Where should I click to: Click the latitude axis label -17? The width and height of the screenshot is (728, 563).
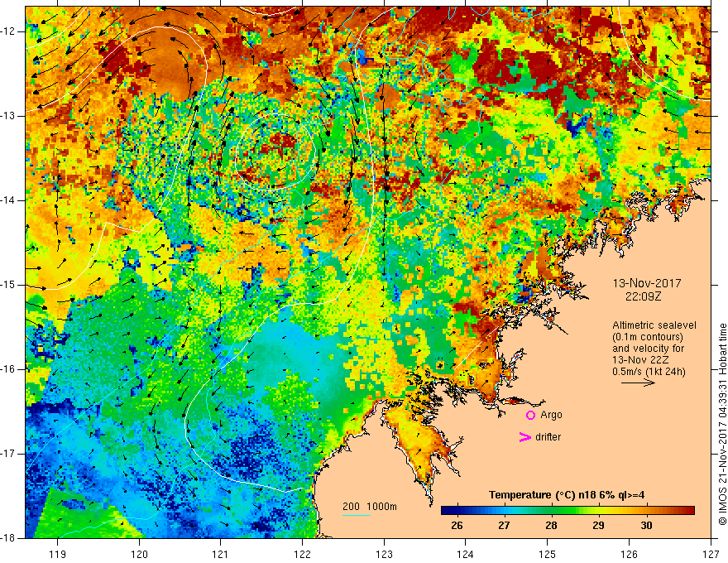point(8,454)
